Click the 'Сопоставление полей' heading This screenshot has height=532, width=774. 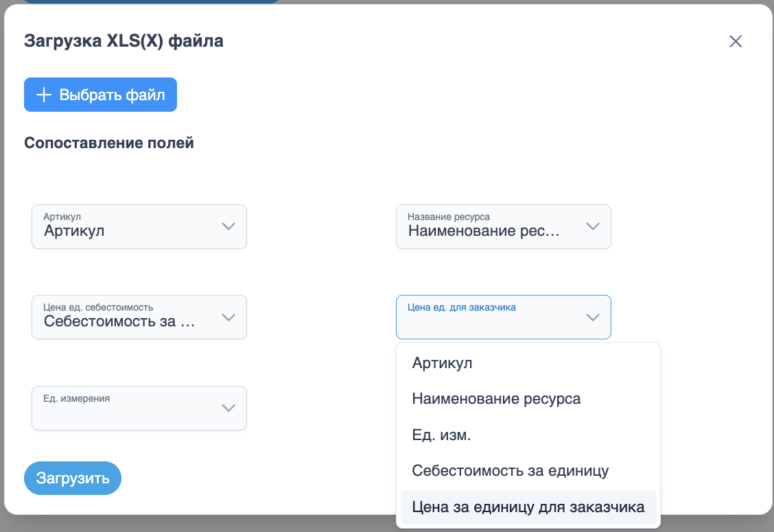[109, 143]
